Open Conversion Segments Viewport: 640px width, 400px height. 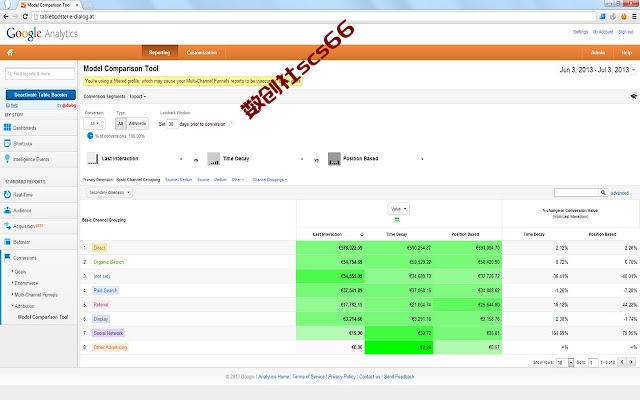pos(104,96)
